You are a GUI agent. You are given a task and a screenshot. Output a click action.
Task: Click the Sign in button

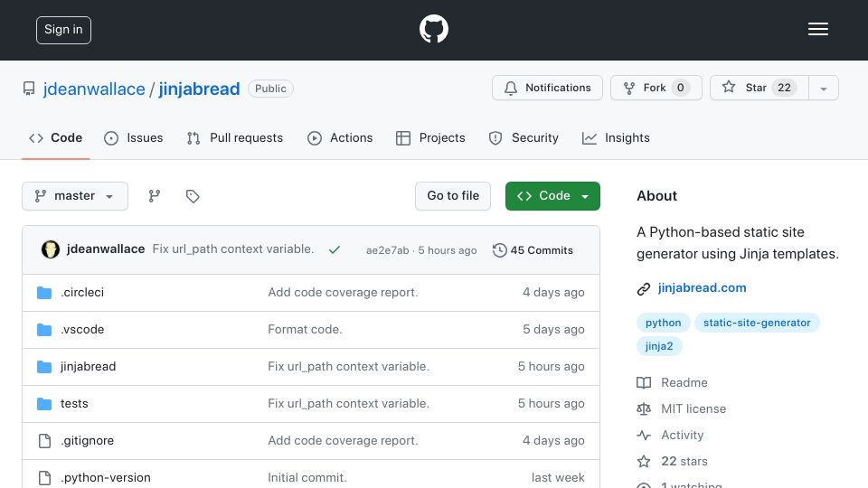[x=63, y=30]
